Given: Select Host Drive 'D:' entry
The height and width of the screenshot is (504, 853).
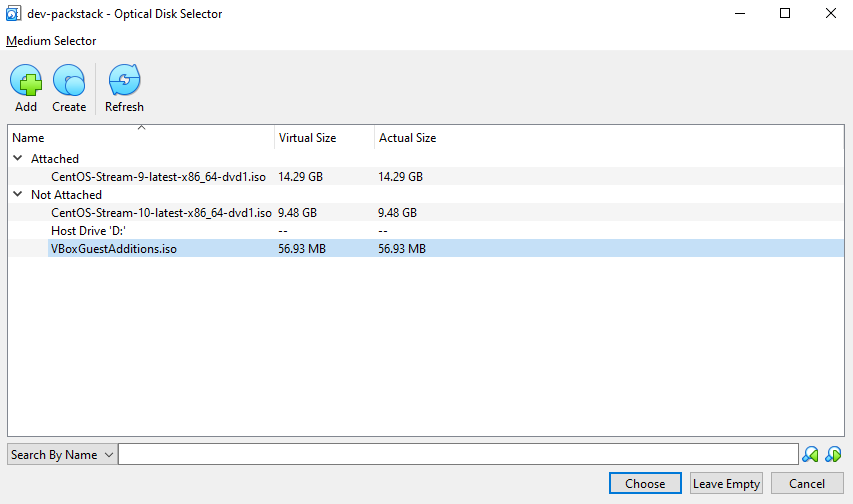Looking at the screenshot, I should [88, 231].
